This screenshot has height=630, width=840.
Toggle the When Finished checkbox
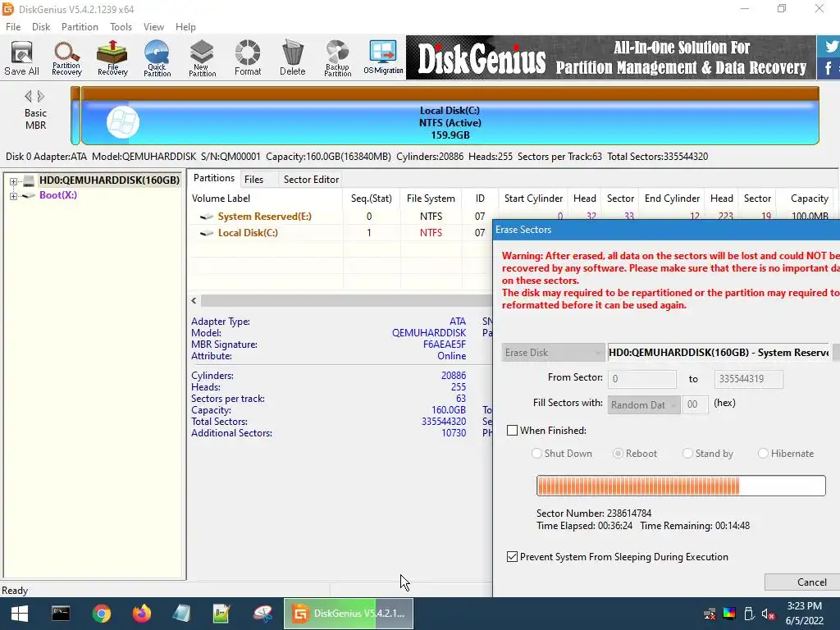click(x=512, y=430)
